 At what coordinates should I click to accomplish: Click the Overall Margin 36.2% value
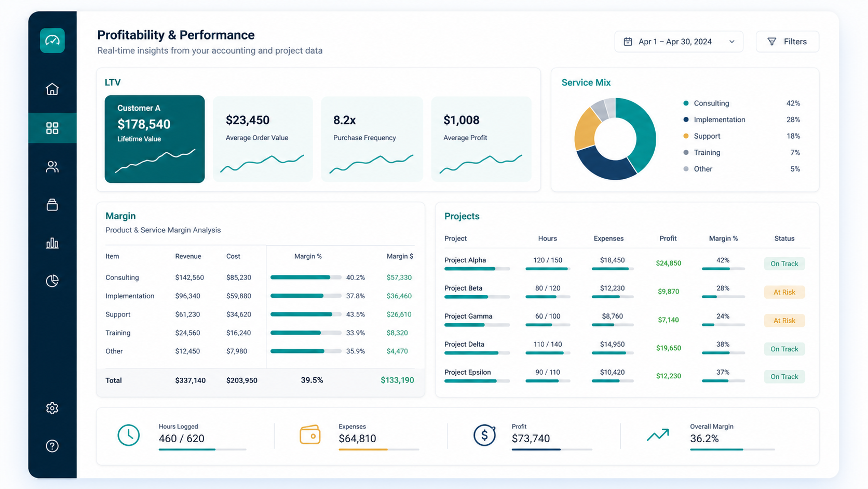tap(704, 439)
